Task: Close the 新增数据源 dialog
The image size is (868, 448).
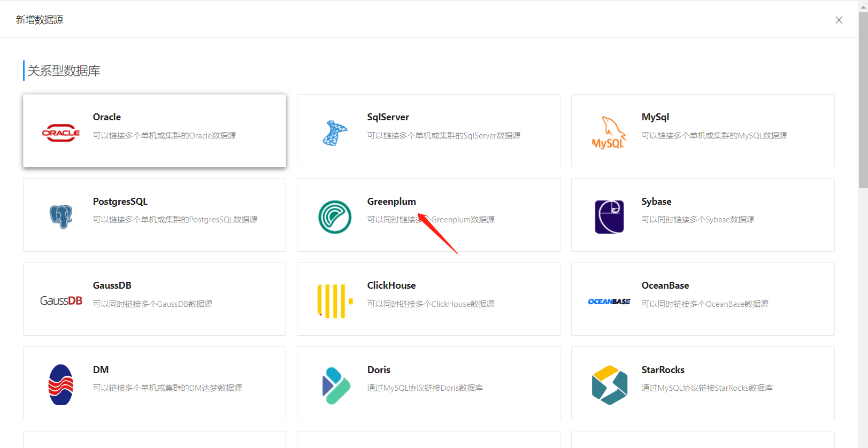Action: coord(839,20)
